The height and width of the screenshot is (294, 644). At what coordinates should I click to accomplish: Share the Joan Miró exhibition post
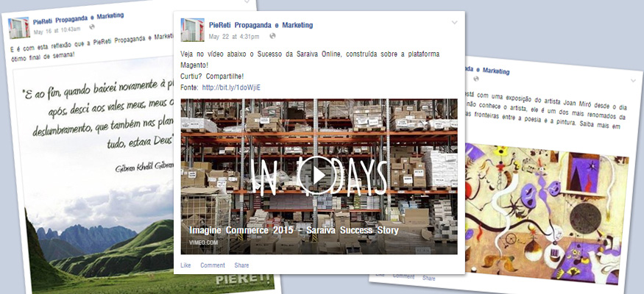point(428,278)
